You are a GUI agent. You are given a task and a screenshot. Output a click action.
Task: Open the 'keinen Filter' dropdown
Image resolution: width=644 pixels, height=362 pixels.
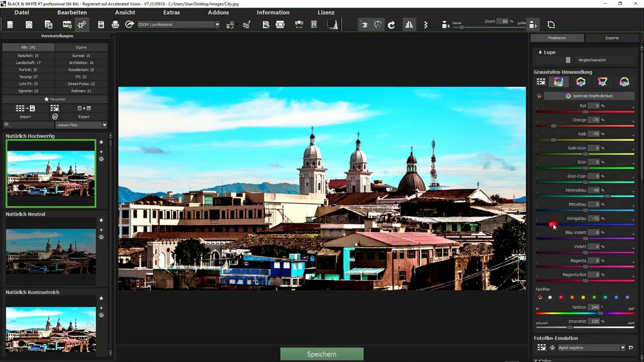(81, 125)
